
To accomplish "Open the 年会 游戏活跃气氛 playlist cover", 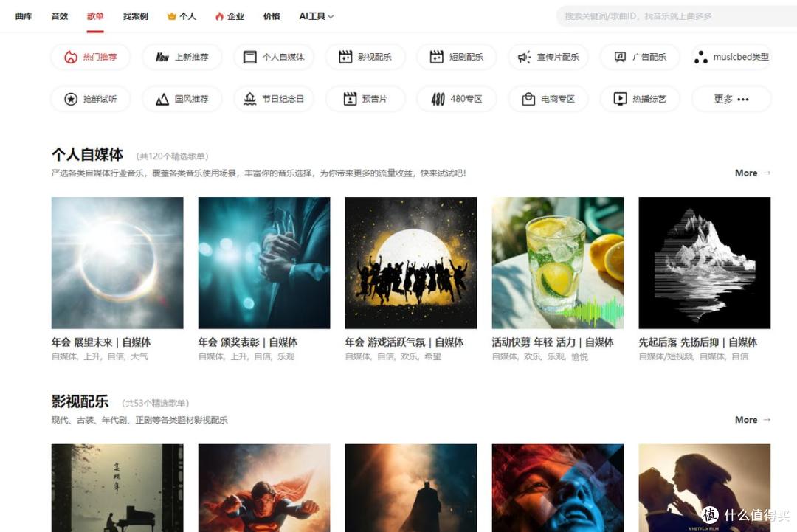I will point(411,263).
